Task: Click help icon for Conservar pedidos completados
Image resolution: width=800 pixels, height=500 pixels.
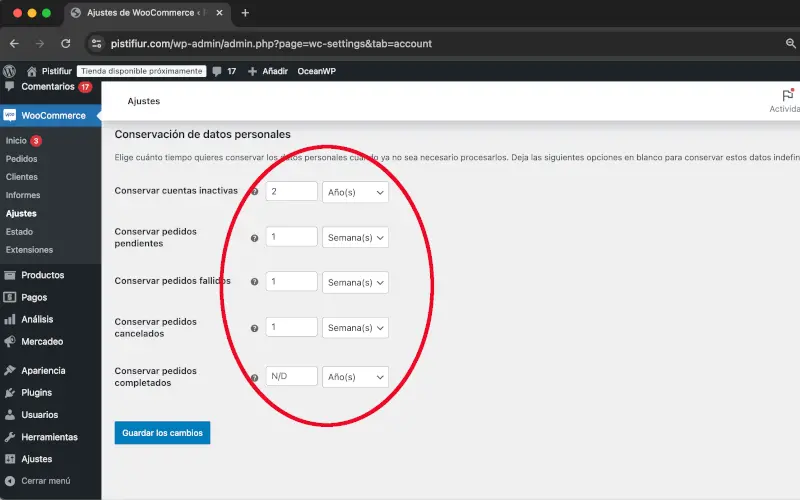Action: (254, 378)
